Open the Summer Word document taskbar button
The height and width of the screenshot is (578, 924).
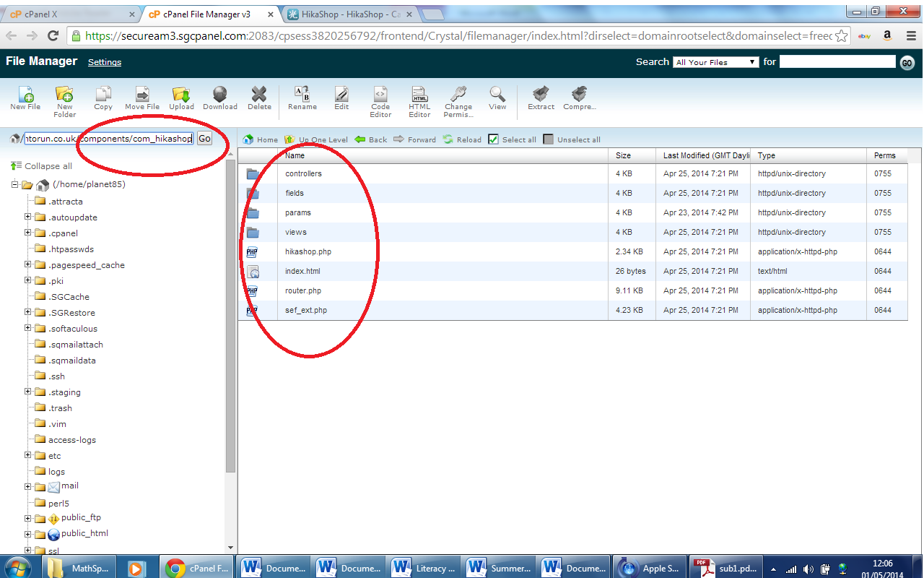[x=498, y=568]
